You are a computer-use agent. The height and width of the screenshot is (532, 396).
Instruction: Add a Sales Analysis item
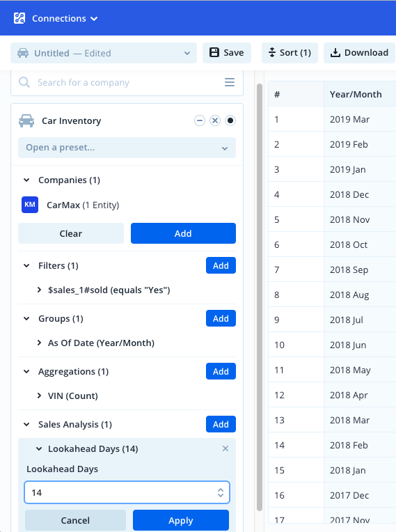click(221, 424)
